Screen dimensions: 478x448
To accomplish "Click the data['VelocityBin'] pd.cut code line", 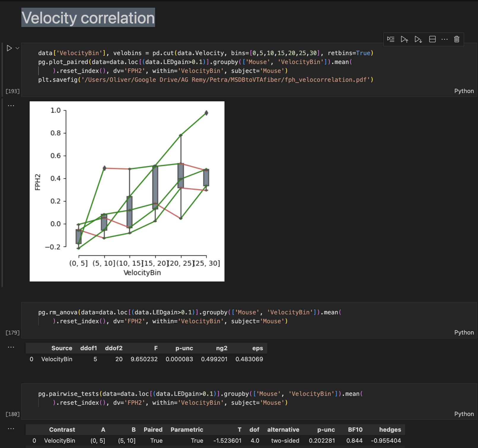I will [x=206, y=53].
